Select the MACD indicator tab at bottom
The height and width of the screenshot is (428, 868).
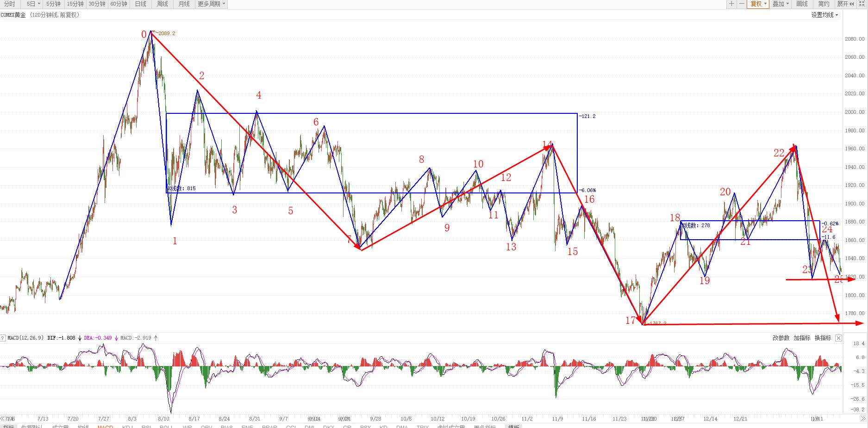[105, 426]
